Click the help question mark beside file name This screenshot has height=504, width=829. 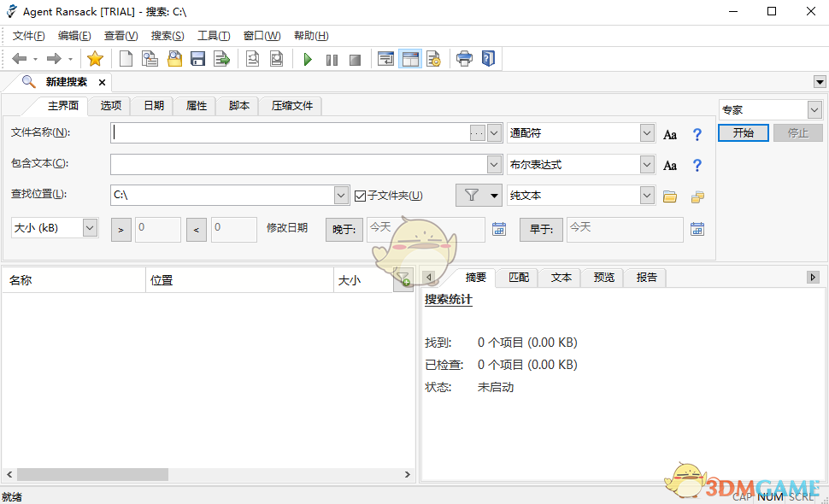[x=697, y=134]
